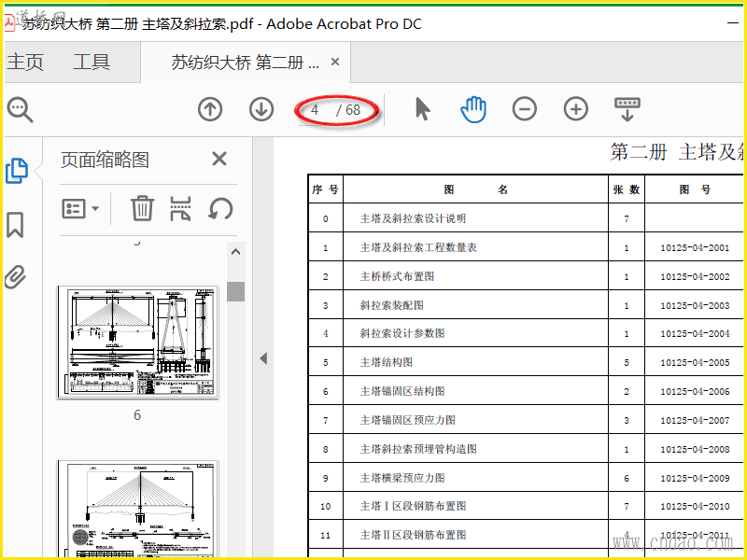
Task: Close the 苏纺织大桥 document tab
Action: pyautogui.click(x=335, y=62)
